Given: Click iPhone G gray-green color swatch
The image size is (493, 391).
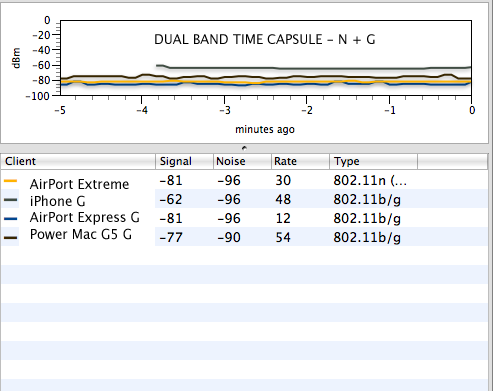Looking at the screenshot, I should click(x=10, y=200).
